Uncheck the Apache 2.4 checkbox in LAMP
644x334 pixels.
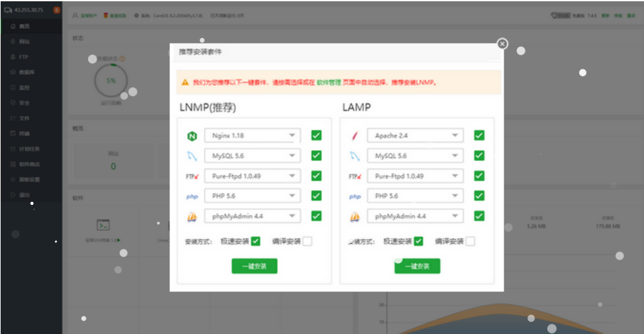pos(479,136)
